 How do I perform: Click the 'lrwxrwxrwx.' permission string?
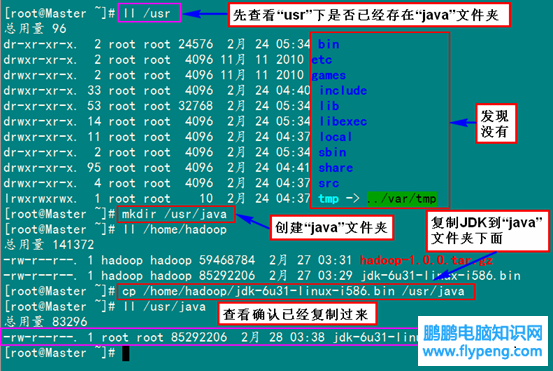click(x=40, y=199)
